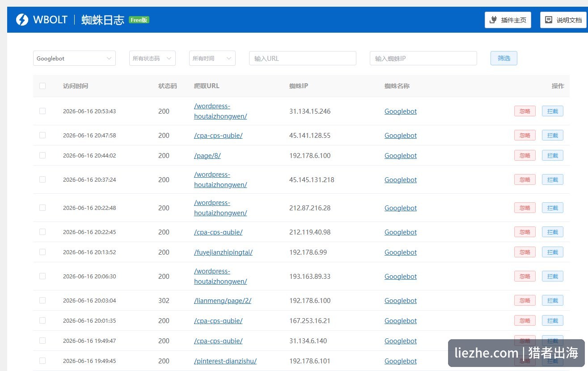Focus the 输入URL input field

tap(303, 58)
